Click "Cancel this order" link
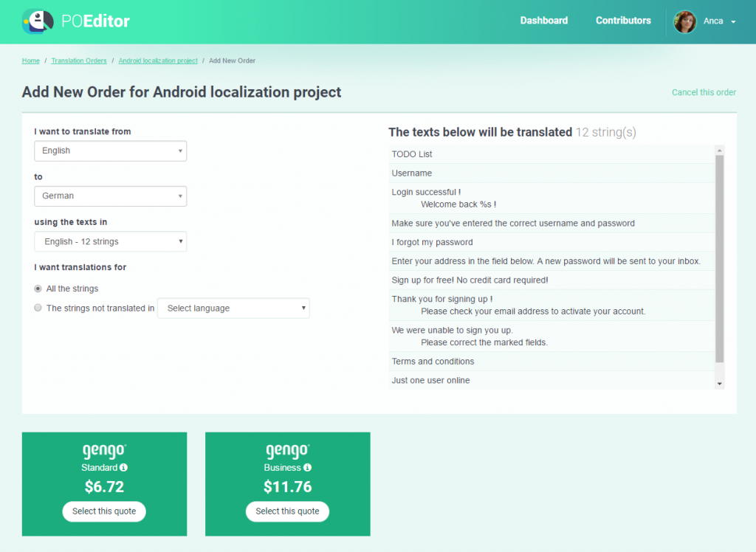The height and width of the screenshot is (552, 756). (x=703, y=92)
